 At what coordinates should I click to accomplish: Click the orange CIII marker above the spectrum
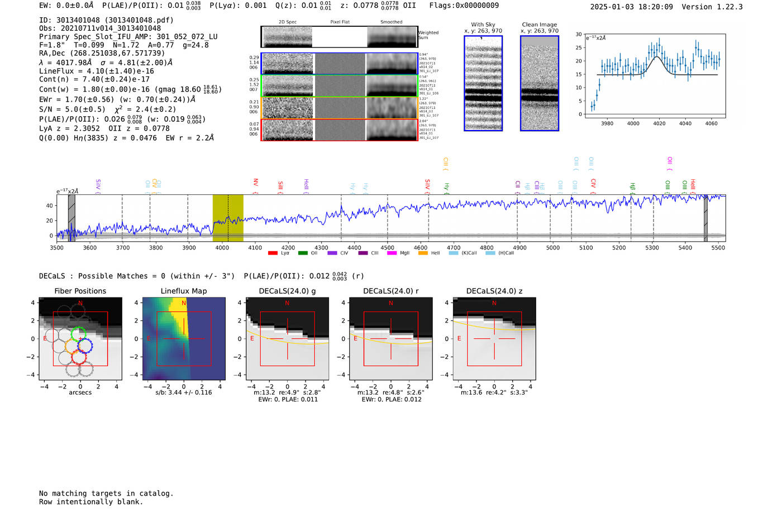pos(445,162)
